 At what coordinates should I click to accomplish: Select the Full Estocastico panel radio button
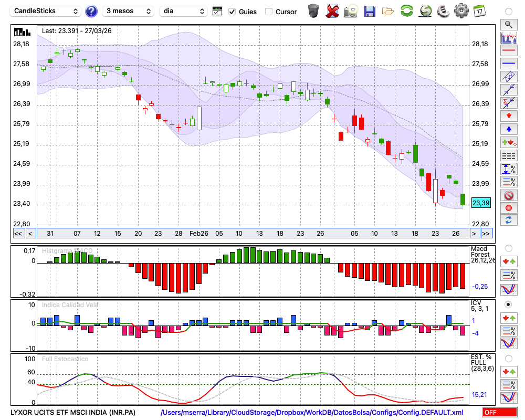pyautogui.click(x=508, y=358)
